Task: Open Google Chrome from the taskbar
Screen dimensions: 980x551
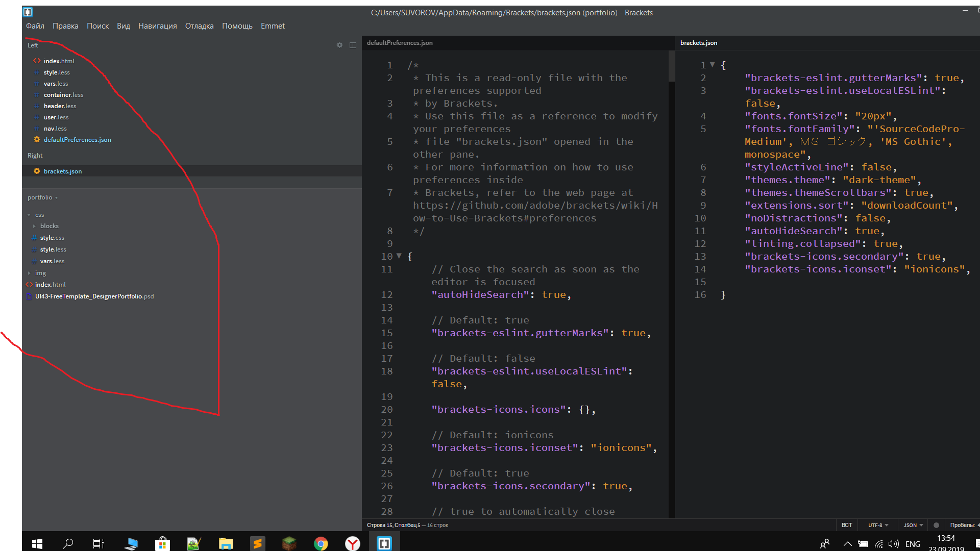Action: tap(321, 544)
